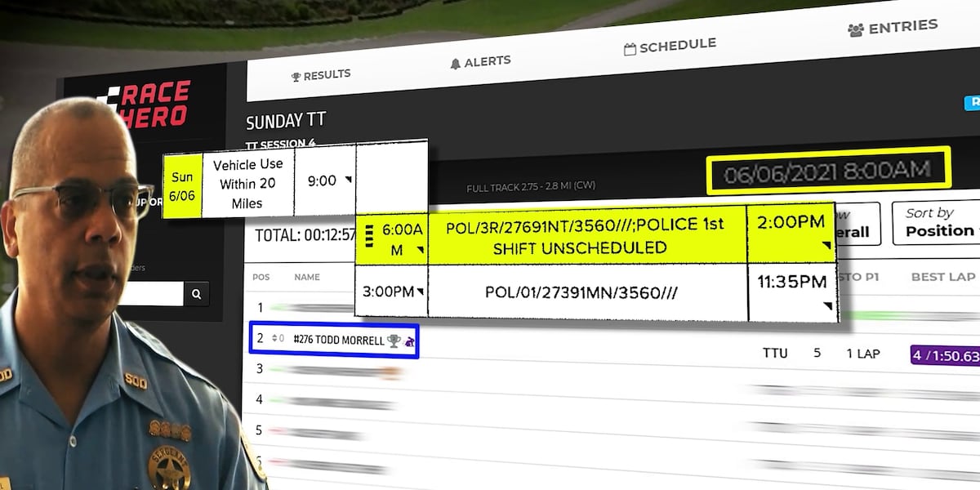Expand the 3:00PM time cell dropdown
The width and height of the screenshot is (980, 490).
(421, 292)
